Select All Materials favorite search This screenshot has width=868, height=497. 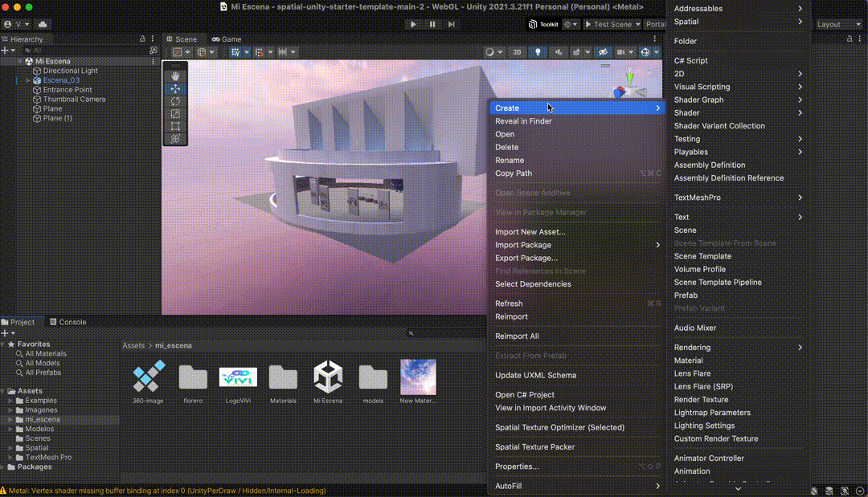(45, 354)
